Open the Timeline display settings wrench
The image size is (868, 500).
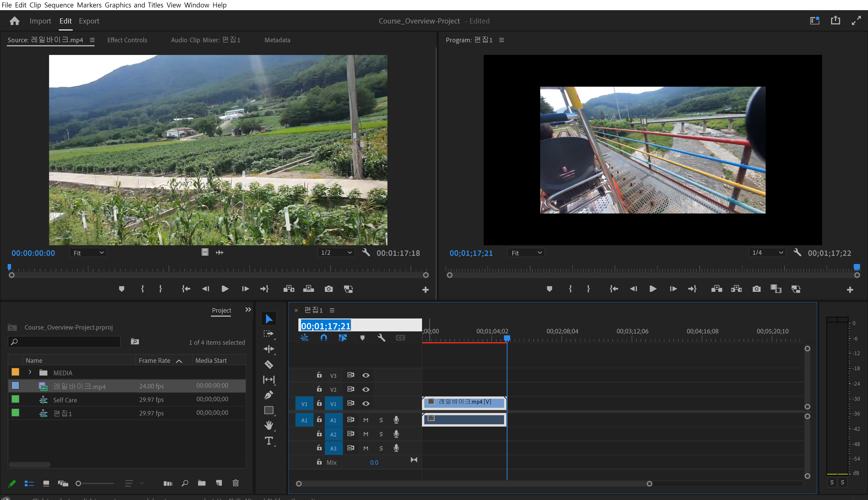(x=381, y=338)
